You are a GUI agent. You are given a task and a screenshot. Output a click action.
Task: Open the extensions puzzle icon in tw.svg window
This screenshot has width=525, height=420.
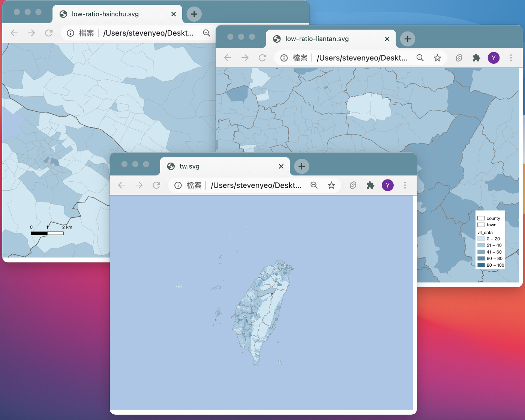(x=370, y=185)
